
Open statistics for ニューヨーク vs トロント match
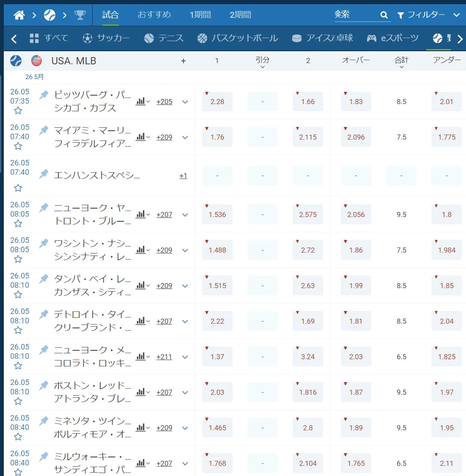(143, 215)
